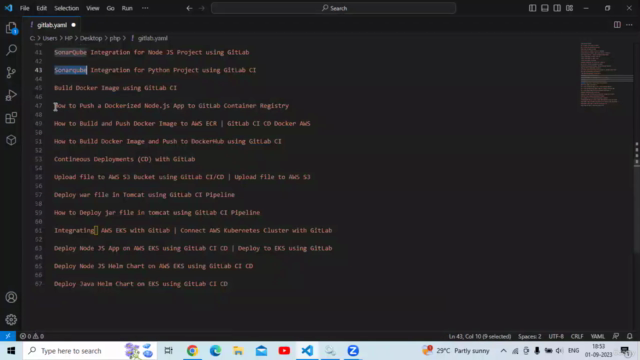Open Customize Layout icon
640x360 pixels.
pyautogui.click(x=569, y=8)
